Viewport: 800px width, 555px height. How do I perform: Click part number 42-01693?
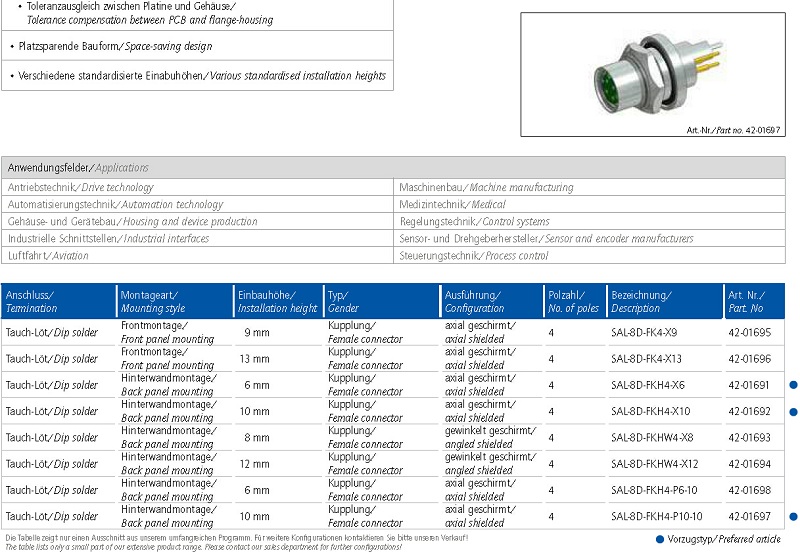coord(749,437)
